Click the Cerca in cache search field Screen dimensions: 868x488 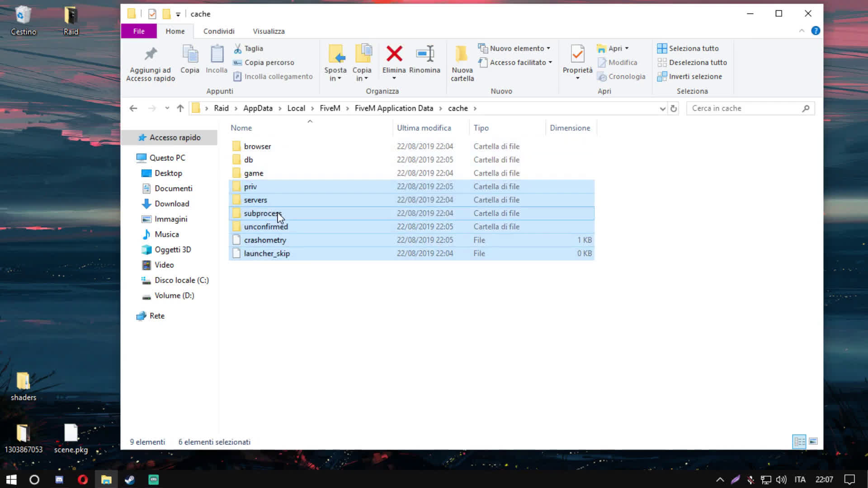[x=746, y=108]
